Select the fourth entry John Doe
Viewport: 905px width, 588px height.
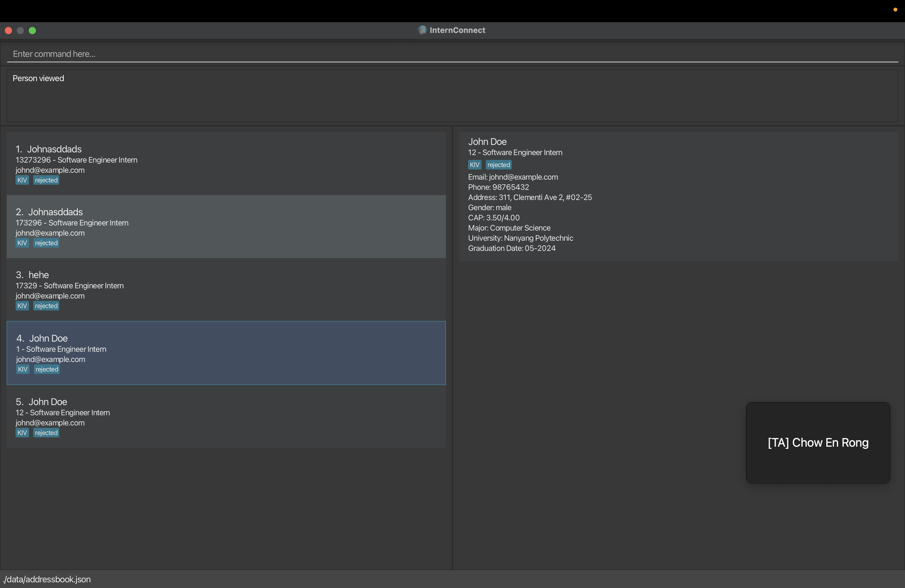click(226, 353)
